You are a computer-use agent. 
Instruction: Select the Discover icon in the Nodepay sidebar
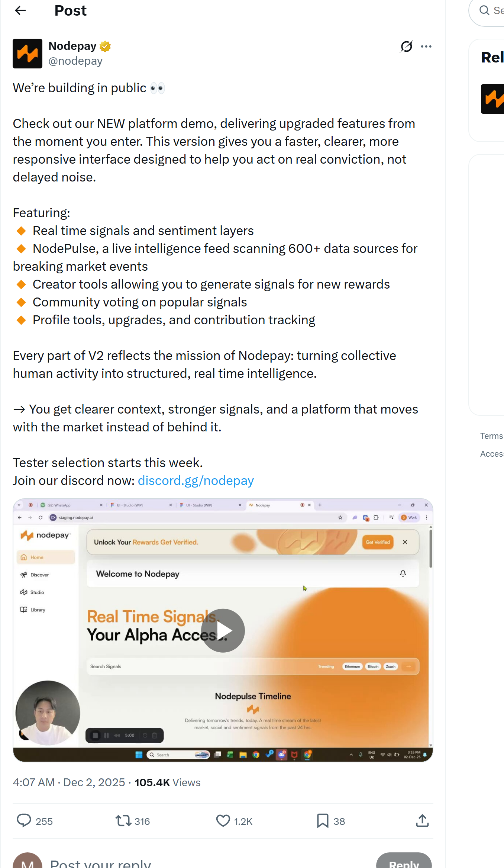[x=23, y=575]
